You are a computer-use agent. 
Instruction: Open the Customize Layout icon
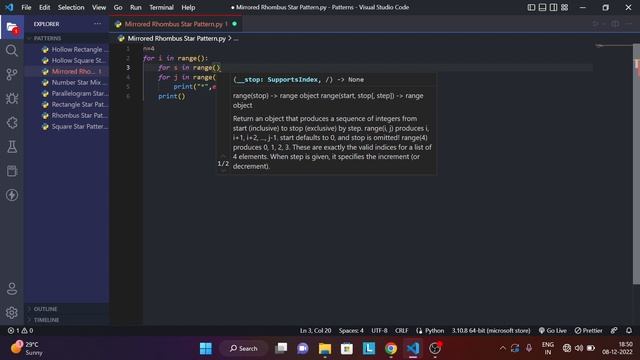point(564,7)
